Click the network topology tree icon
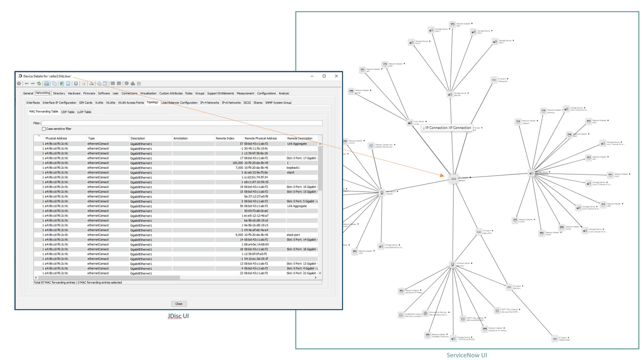Viewport: 644px width, 360px height. pos(91,84)
